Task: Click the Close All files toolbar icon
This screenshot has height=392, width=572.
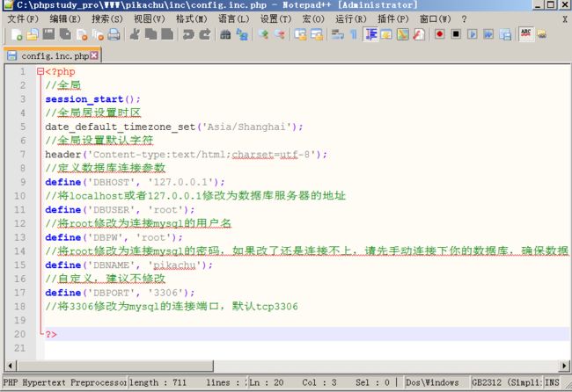Action: click(x=99, y=34)
